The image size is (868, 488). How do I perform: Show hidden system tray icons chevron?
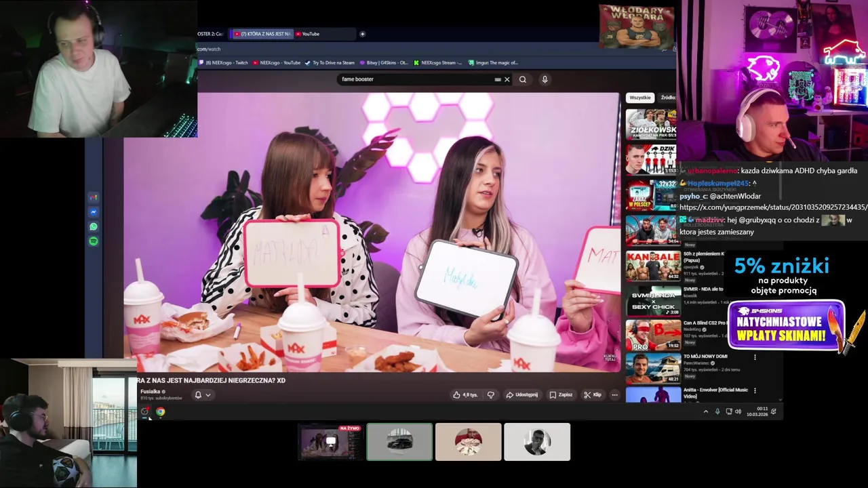pyautogui.click(x=705, y=411)
